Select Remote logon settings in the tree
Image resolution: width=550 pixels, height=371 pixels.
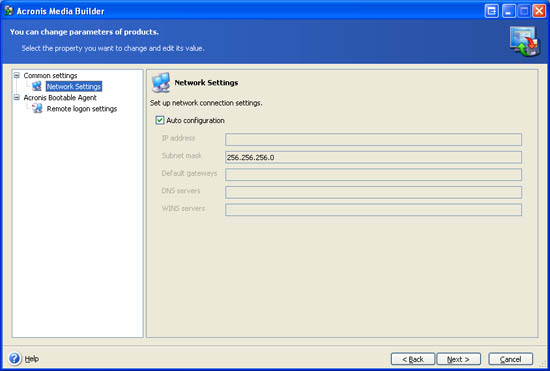(82, 109)
